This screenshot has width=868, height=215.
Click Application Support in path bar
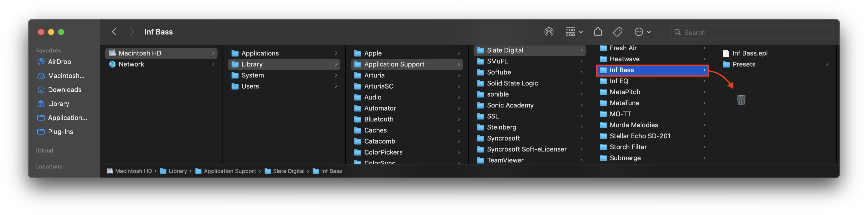226,171
